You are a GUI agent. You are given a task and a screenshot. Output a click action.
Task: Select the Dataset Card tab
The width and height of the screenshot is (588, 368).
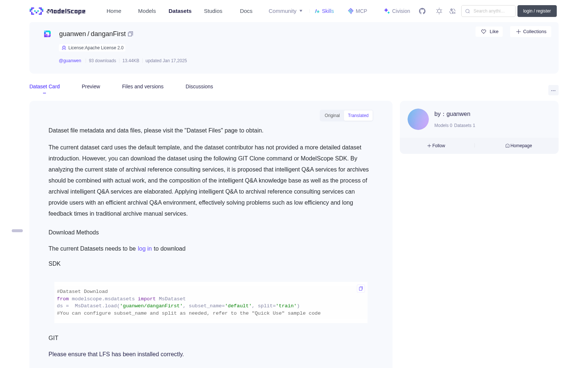(44, 86)
